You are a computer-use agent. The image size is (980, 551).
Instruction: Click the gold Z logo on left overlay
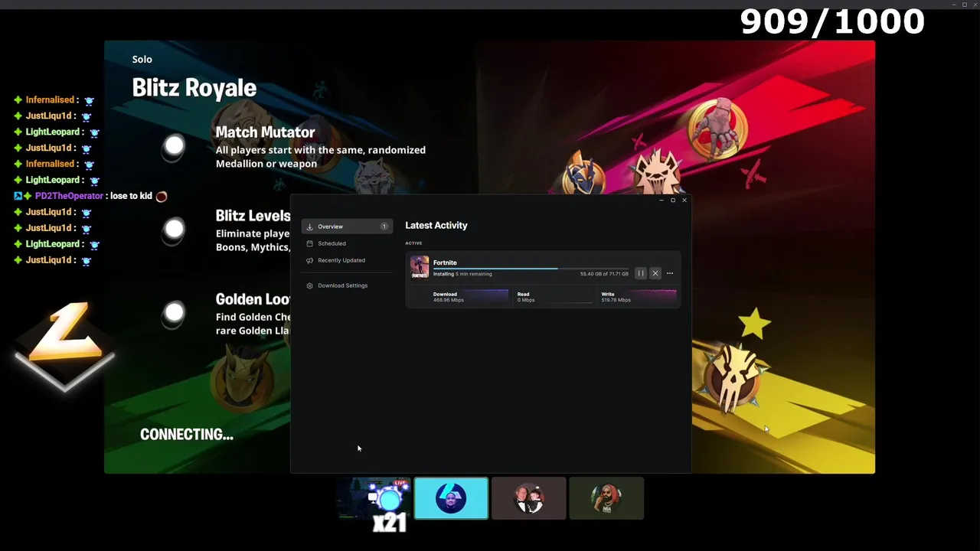click(x=65, y=346)
